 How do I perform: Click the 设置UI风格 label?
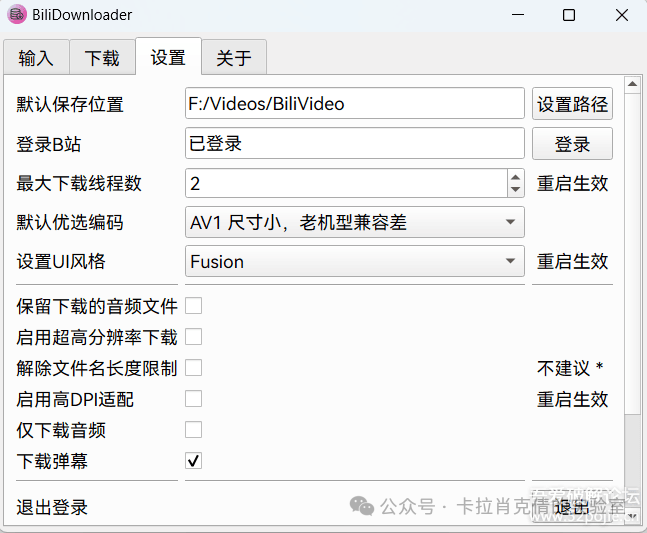pos(61,262)
